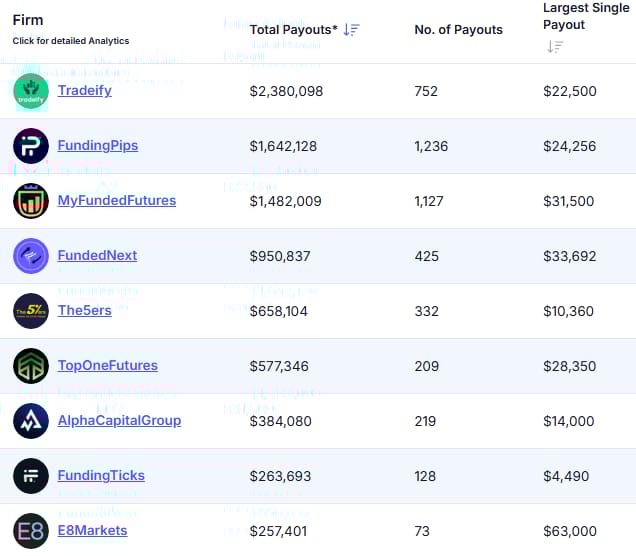Click the Tradeify logo icon
Image resolution: width=636 pixels, height=556 pixels.
click(31, 91)
